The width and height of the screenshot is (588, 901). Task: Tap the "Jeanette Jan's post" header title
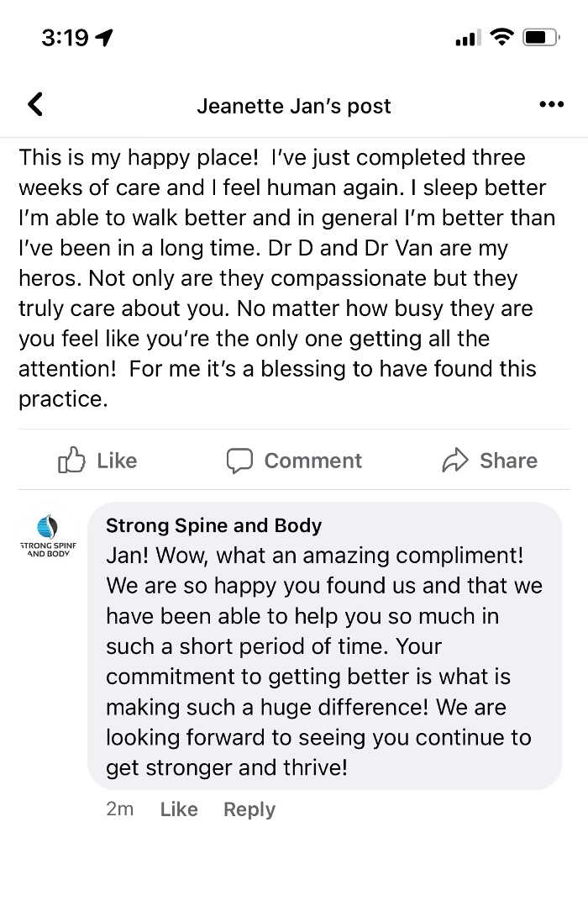(x=294, y=106)
